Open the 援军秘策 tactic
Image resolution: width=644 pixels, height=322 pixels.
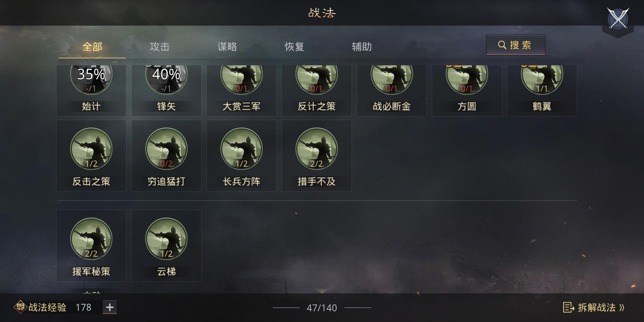click(91, 246)
